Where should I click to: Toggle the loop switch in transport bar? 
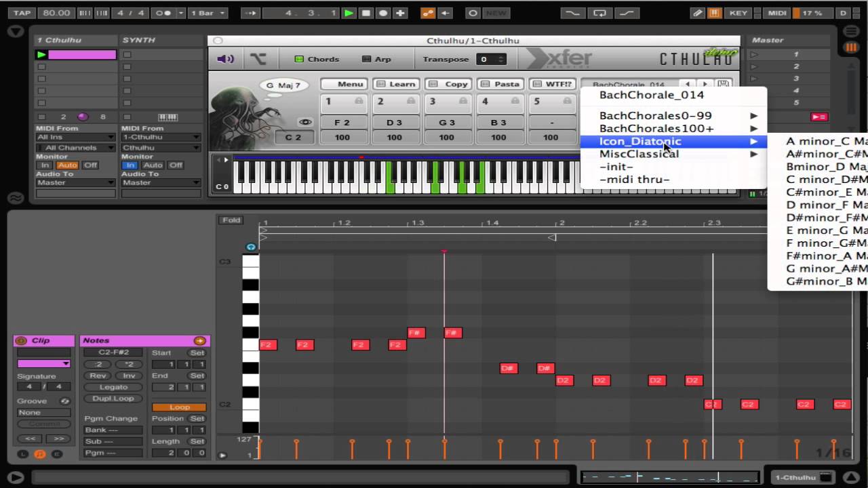pos(599,13)
